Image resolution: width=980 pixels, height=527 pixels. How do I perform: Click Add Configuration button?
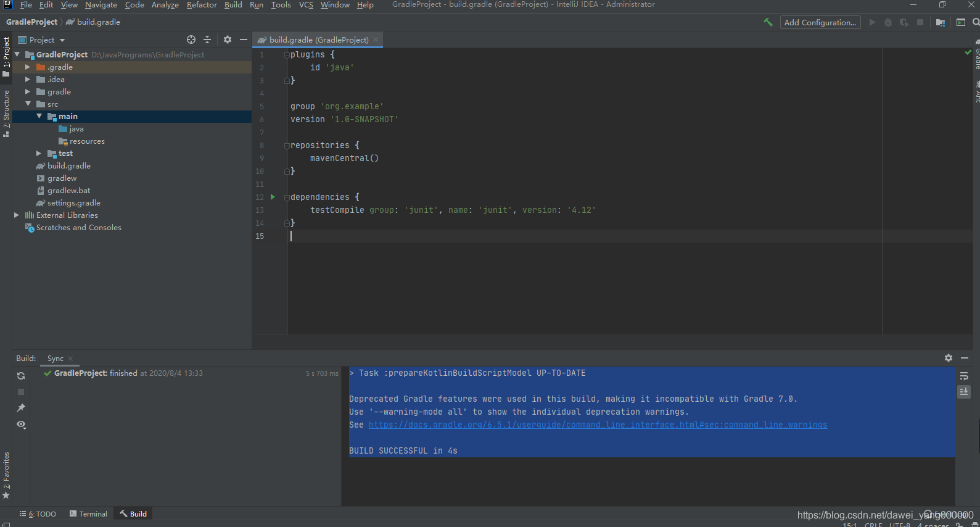[x=820, y=22]
